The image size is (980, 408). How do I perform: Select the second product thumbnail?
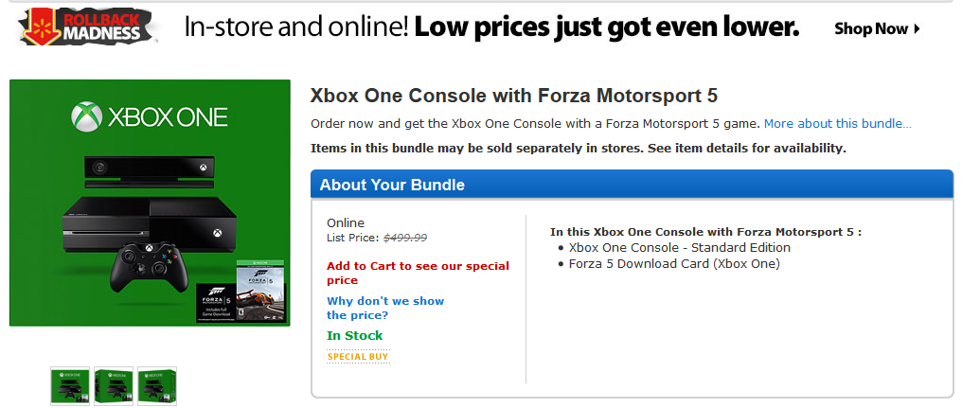[114, 385]
